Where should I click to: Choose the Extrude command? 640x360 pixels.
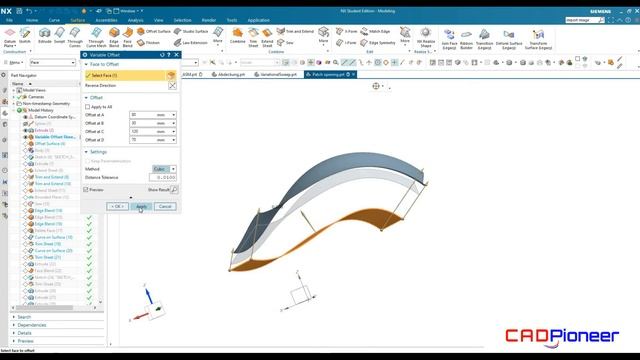point(44,36)
